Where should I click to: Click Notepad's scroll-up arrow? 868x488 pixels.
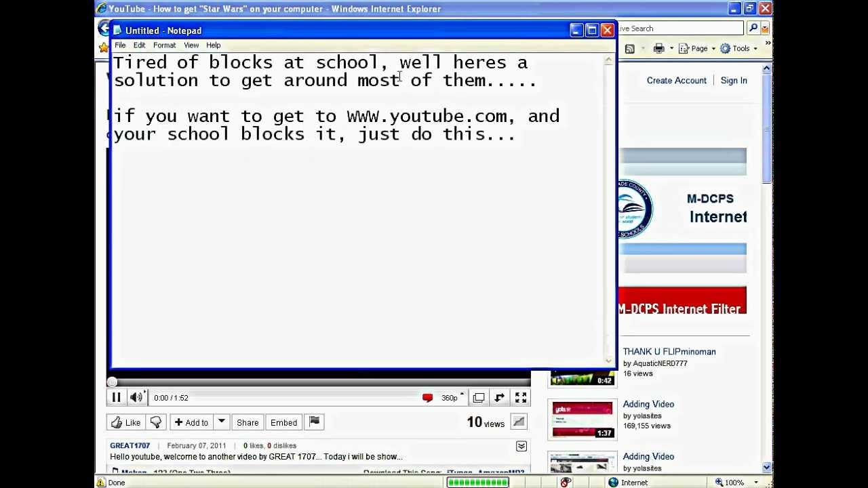(x=608, y=60)
